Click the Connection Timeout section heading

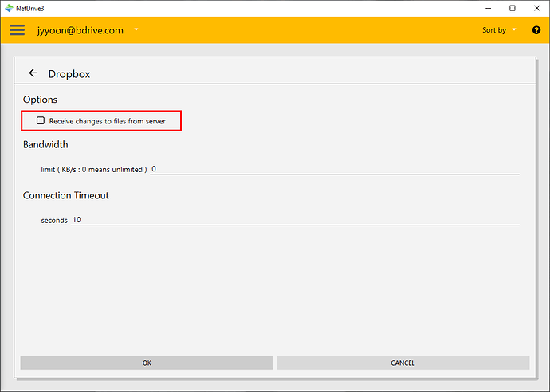[66, 195]
